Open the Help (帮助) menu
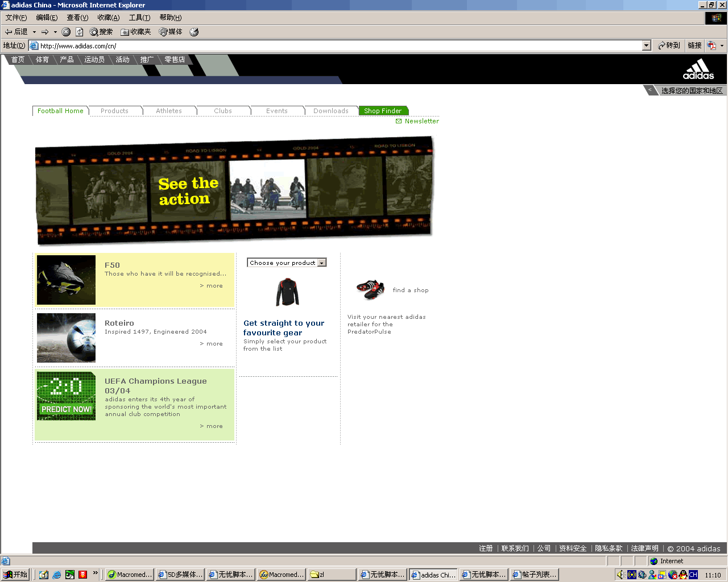Image resolution: width=728 pixels, height=582 pixels. [170, 18]
